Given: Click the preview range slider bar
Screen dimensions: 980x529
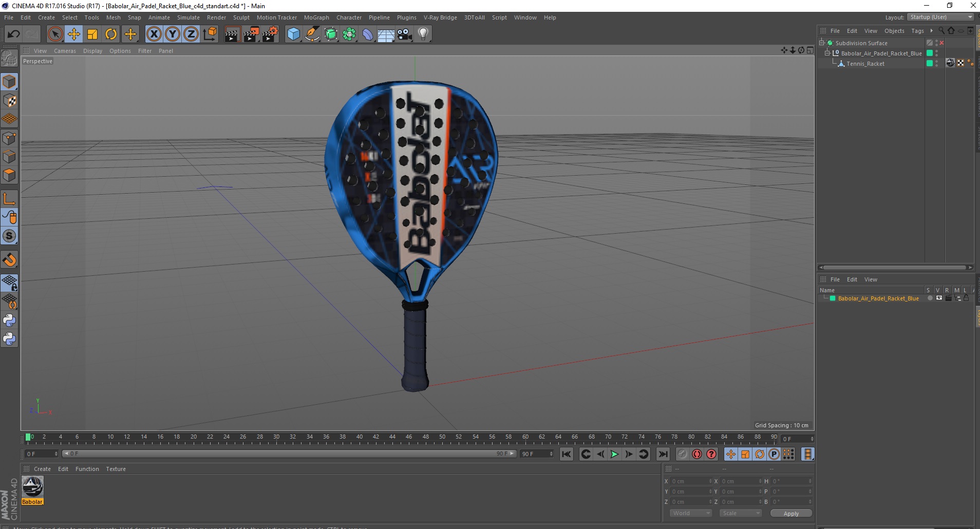Looking at the screenshot, I should coord(289,454).
